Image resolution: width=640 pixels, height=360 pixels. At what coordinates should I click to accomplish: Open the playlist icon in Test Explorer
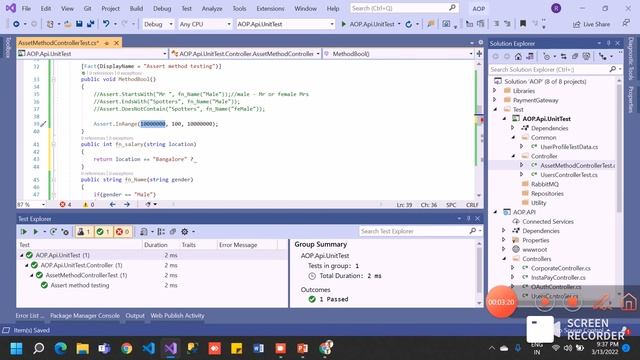pyautogui.click(x=143, y=231)
